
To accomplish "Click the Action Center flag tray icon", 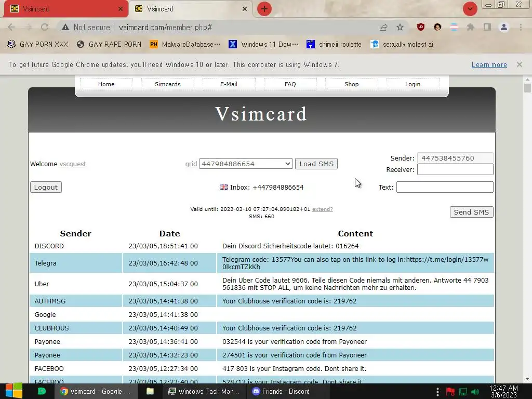I will [x=450, y=392].
